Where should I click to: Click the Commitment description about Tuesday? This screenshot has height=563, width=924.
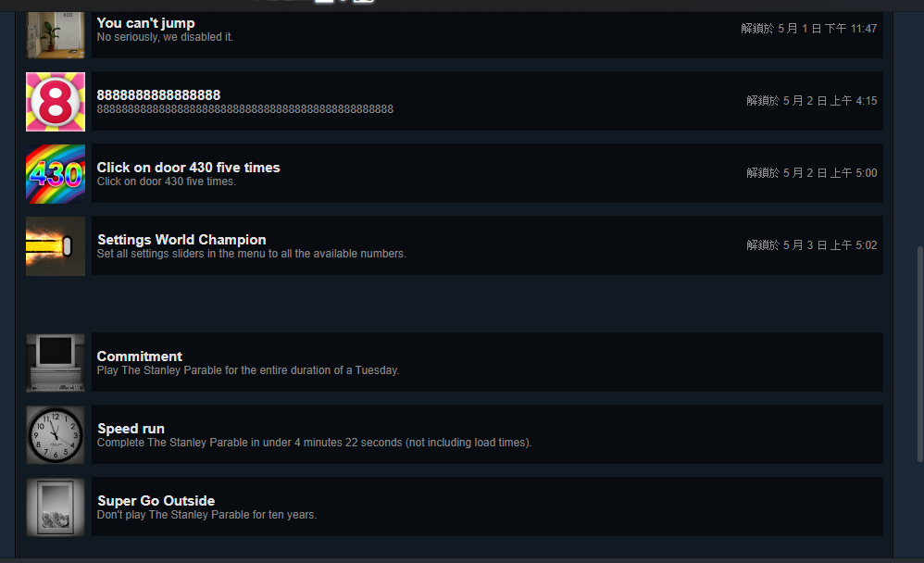(248, 370)
